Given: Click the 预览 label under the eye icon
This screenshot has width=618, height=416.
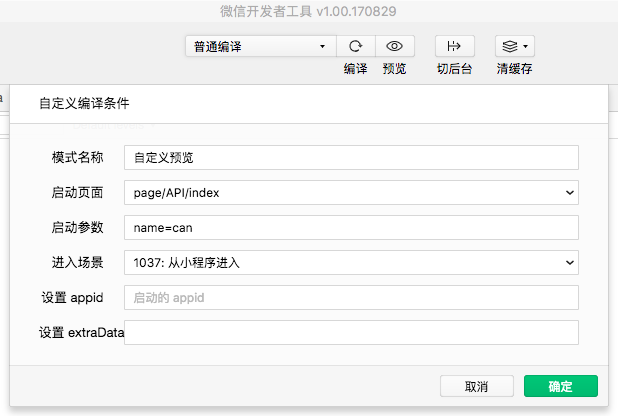Looking at the screenshot, I should 395,69.
